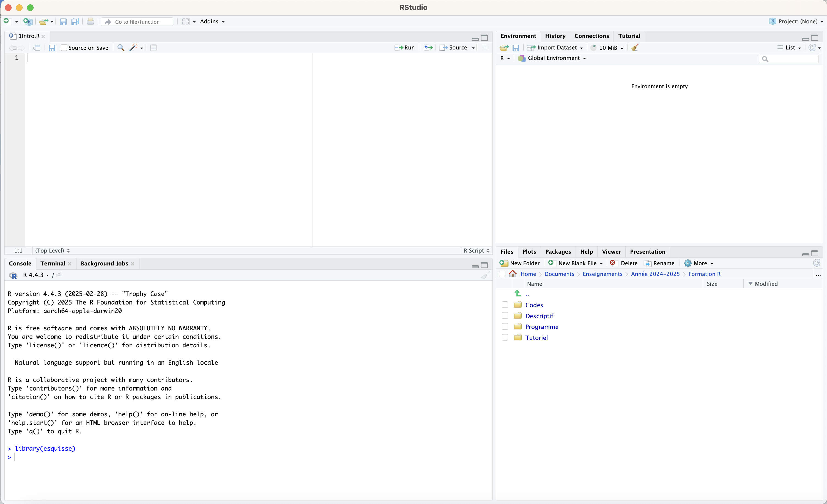This screenshot has height=504, width=827.
Task: Open the Programme folder link
Action: pos(542,327)
